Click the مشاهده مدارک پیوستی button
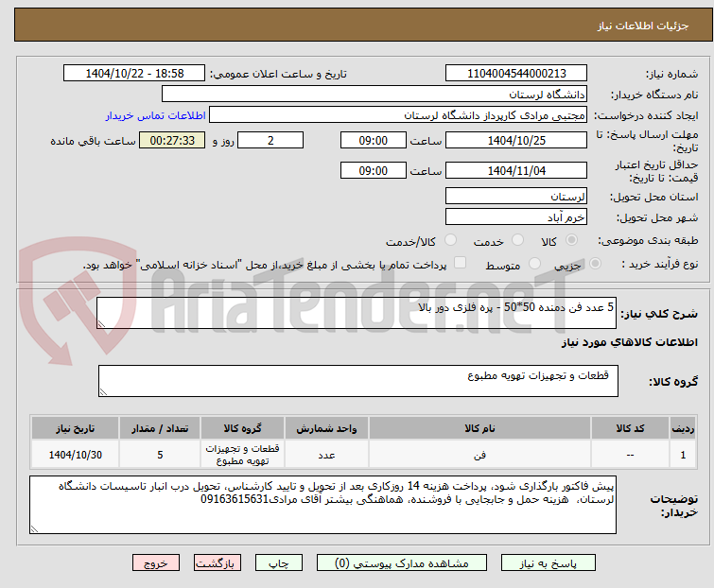Image resolution: width=714 pixels, height=588 pixels. point(402,563)
